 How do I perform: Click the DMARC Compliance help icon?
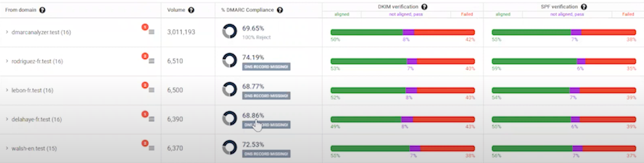tap(280, 10)
